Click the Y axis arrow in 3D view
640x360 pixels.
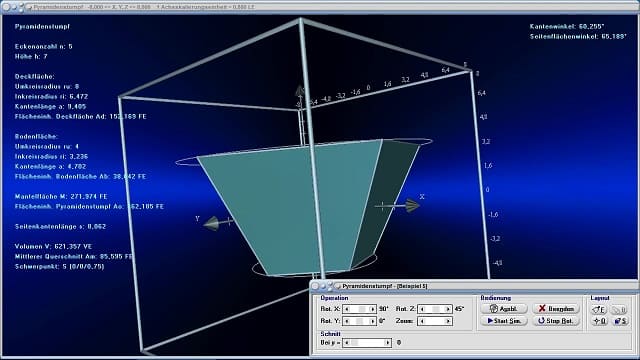pos(211,224)
